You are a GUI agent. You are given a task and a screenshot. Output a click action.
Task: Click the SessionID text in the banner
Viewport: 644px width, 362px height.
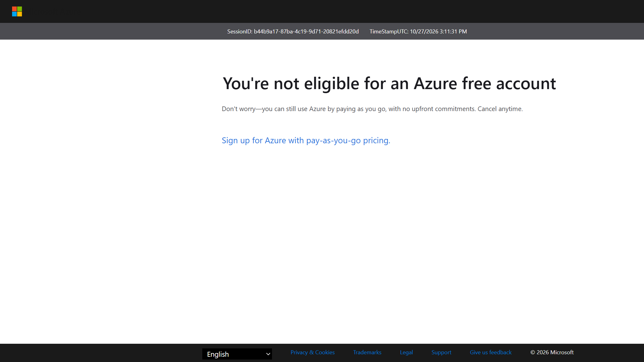[x=293, y=32]
